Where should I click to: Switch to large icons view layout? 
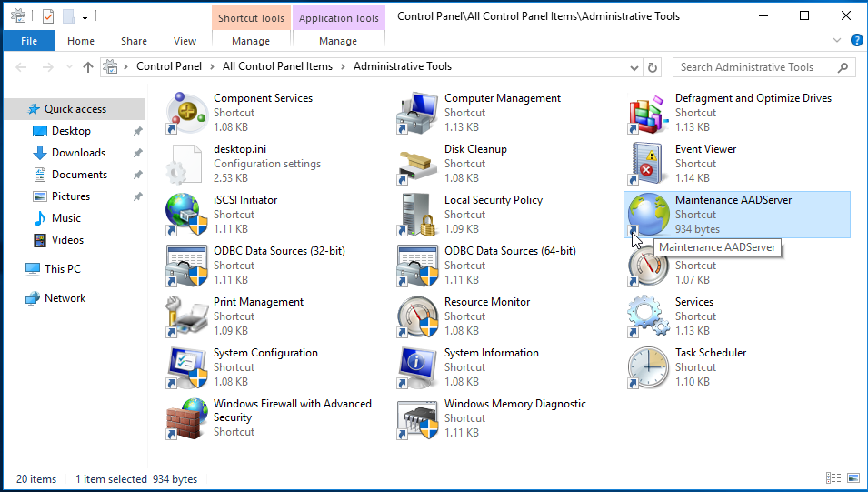click(x=853, y=478)
